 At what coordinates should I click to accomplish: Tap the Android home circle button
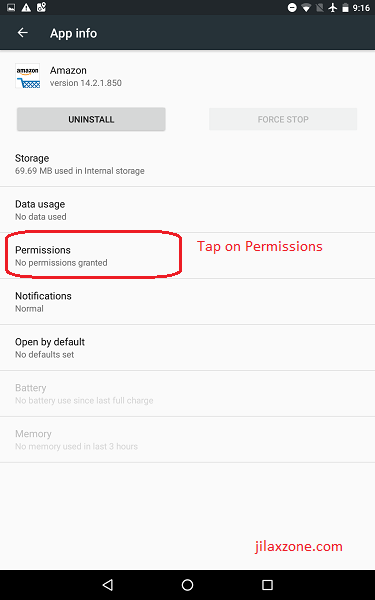(x=188, y=584)
